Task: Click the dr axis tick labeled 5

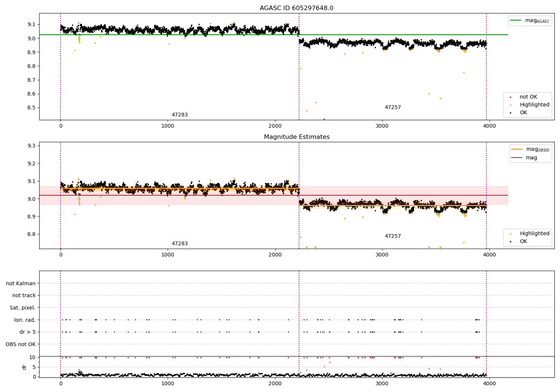Action: tap(34, 367)
